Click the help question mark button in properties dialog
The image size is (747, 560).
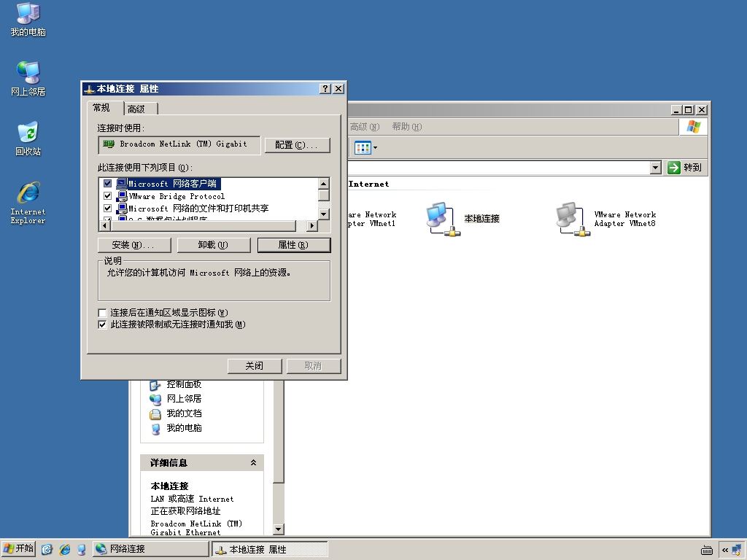click(x=325, y=88)
